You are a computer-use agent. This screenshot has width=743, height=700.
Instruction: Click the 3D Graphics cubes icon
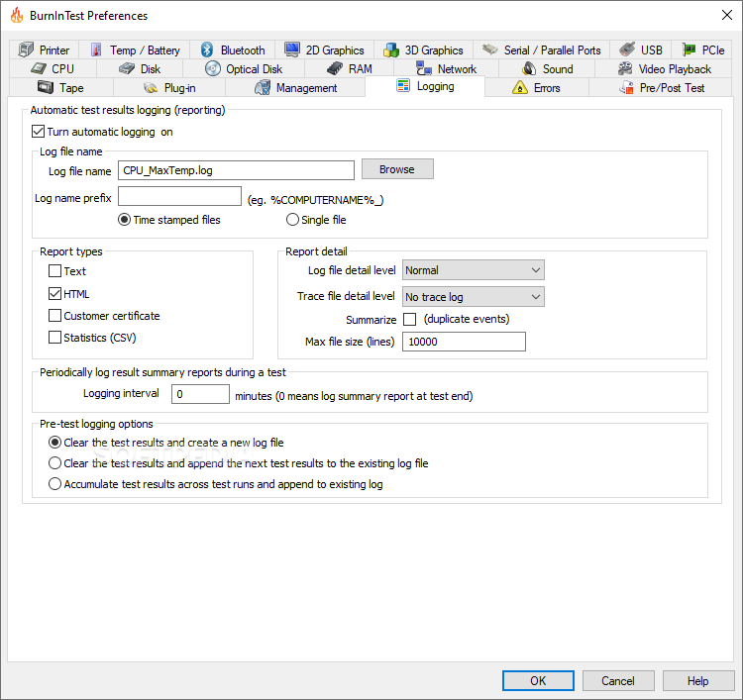[391, 50]
